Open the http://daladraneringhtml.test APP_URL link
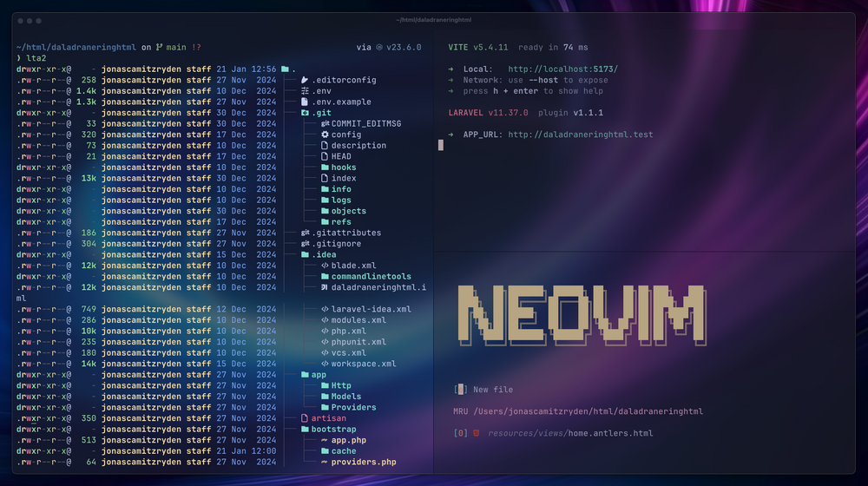The height and width of the screenshot is (486, 868). pos(580,135)
